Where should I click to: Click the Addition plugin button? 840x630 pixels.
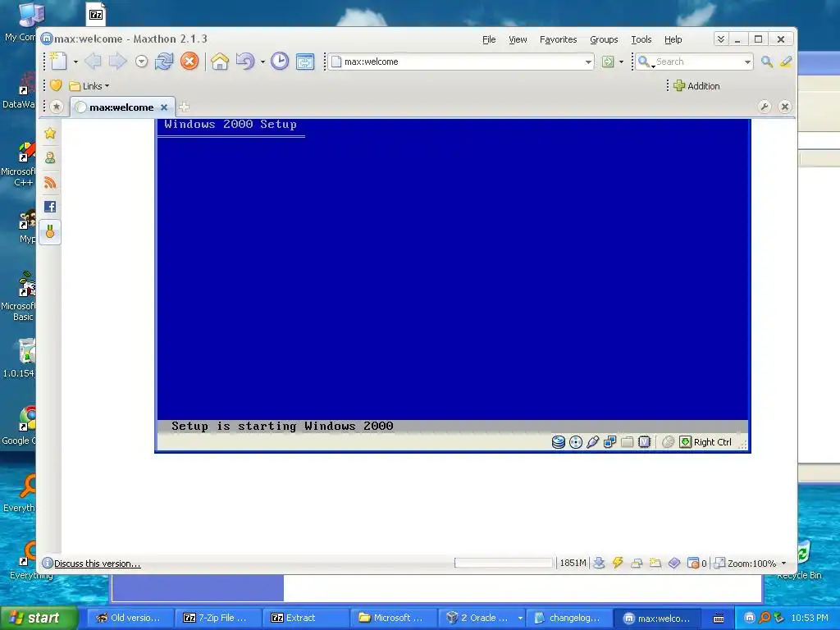click(x=696, y=85)
